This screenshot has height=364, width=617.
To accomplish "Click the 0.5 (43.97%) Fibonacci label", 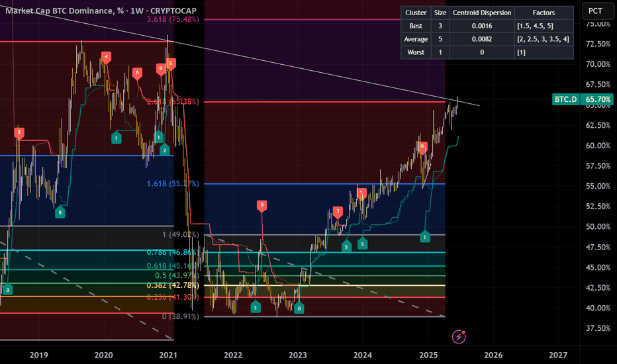I will 177,275.
